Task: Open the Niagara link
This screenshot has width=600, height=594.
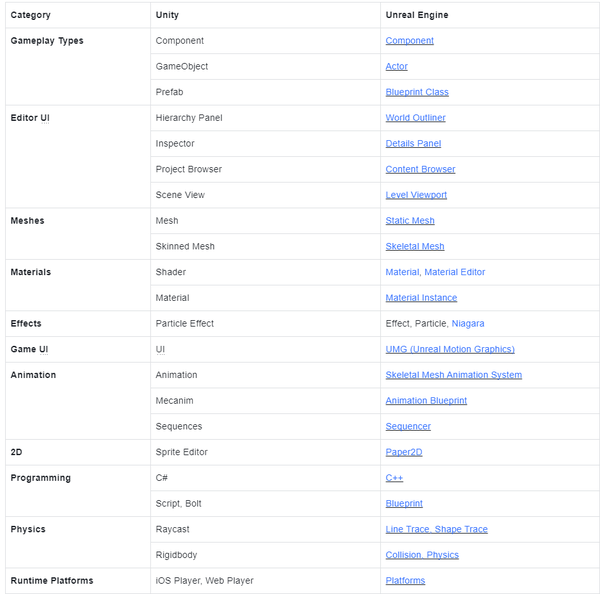Action: click(468, 324)
